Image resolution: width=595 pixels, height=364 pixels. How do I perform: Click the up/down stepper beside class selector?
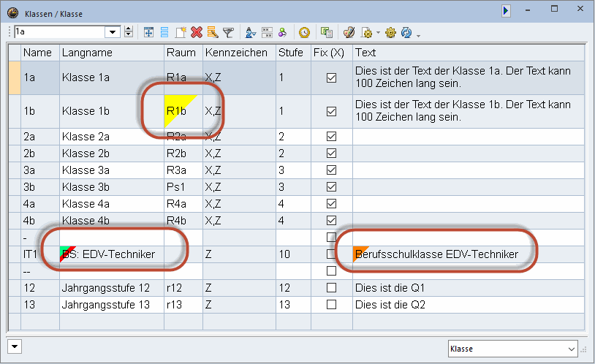point(129,32)
